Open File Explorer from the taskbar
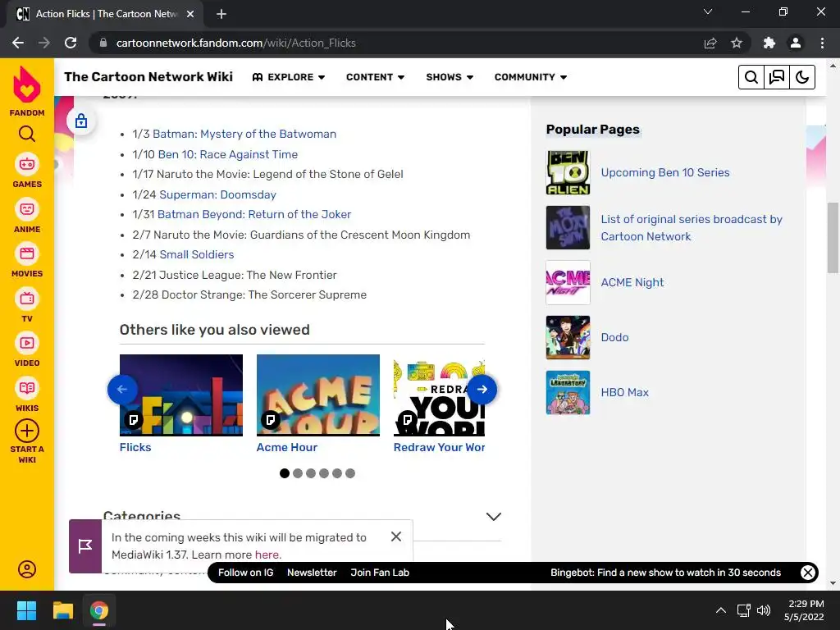 point(62,610)
